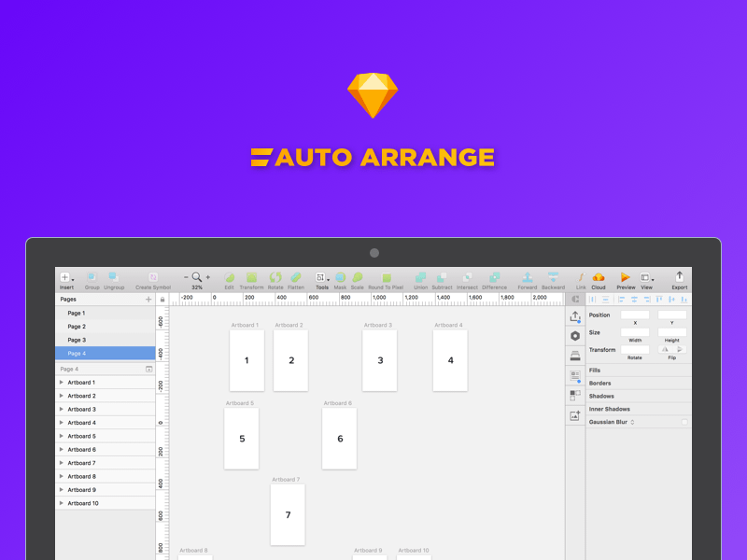
Task: Toggle the flip vertical button
Action: pos(680,349)
